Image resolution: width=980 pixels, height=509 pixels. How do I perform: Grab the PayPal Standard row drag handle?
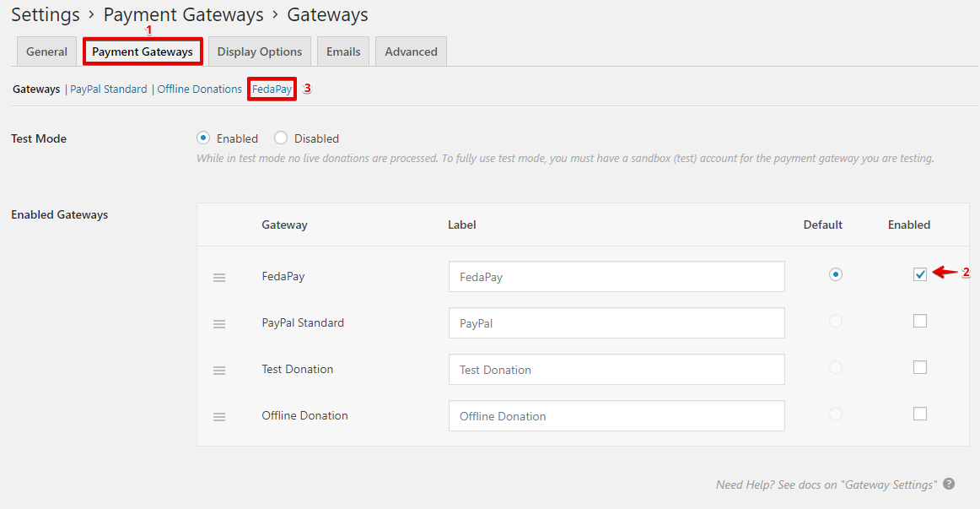tap(219, 324)
